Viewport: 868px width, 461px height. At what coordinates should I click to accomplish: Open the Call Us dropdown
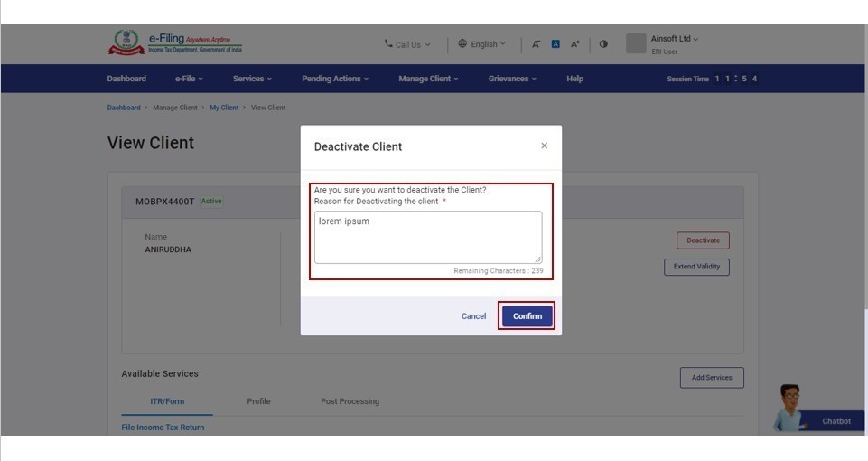pyautogui.click(x=407, y=44)
